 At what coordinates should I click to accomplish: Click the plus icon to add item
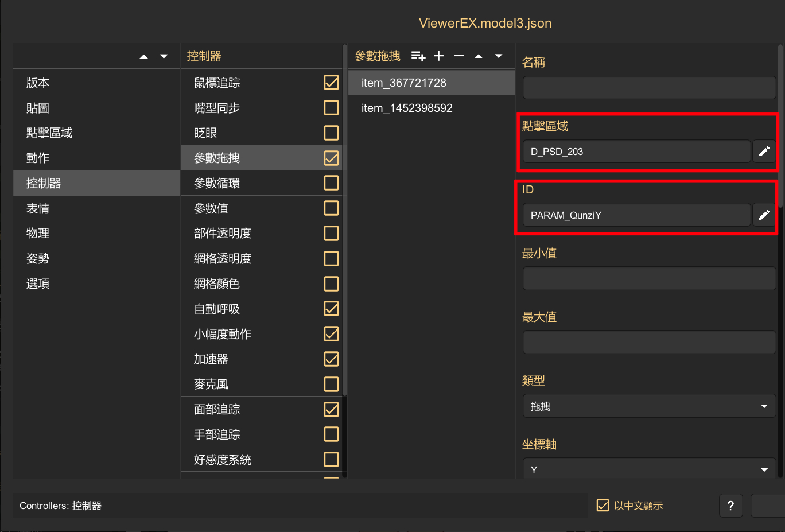[x=439, y=56]
